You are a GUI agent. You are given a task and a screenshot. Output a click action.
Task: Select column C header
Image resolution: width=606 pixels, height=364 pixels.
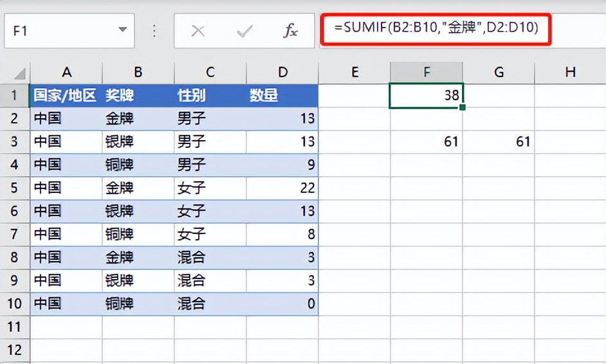pyautogui.click(x=210, y=72)
